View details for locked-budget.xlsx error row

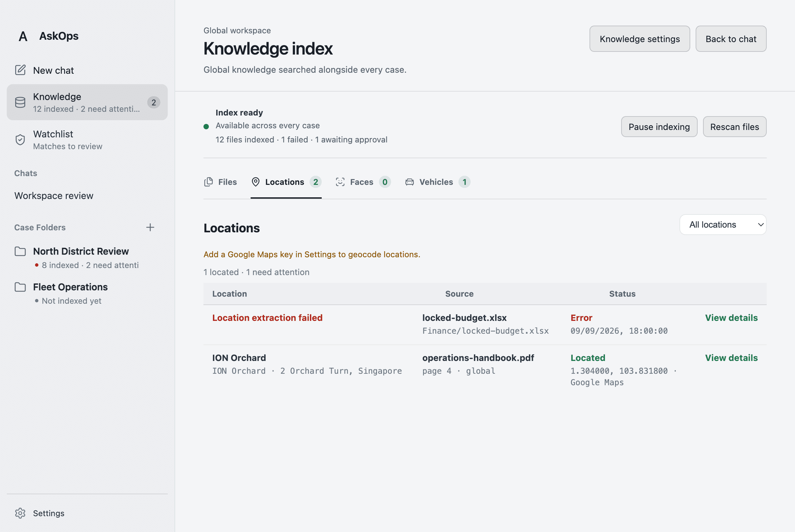point(731,318)
